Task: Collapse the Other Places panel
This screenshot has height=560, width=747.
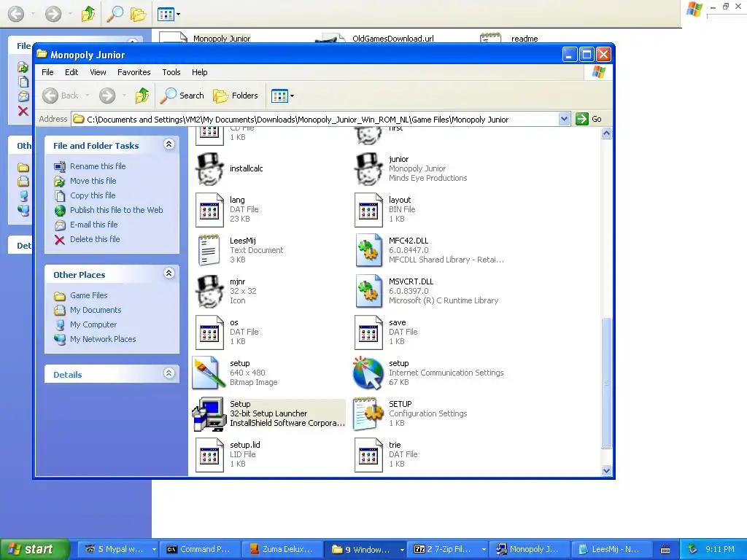Action: pyautogui.click(x=169, y=273)
